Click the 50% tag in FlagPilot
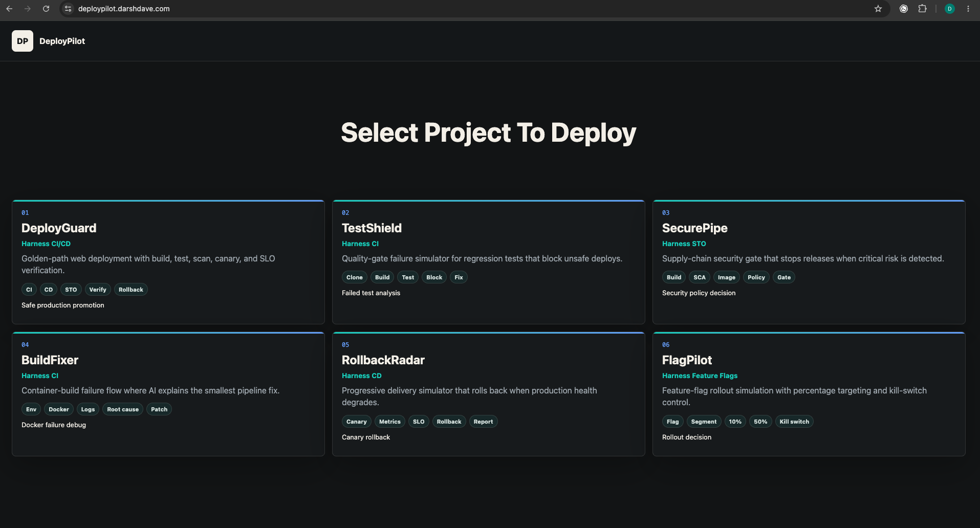980x528 pixels. [x=760, y=422]
